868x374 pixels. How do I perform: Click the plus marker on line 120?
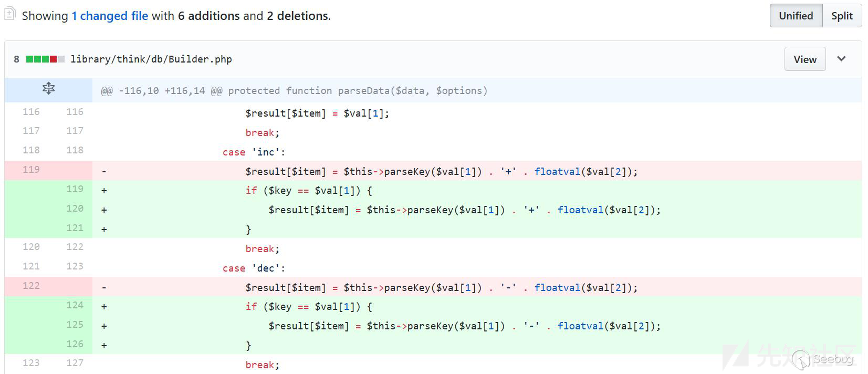pyautogui.click(x=104, y=210)
